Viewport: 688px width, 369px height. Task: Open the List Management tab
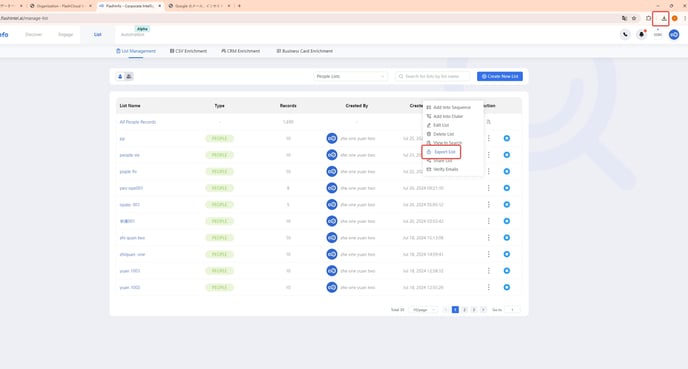coord(136,51)
